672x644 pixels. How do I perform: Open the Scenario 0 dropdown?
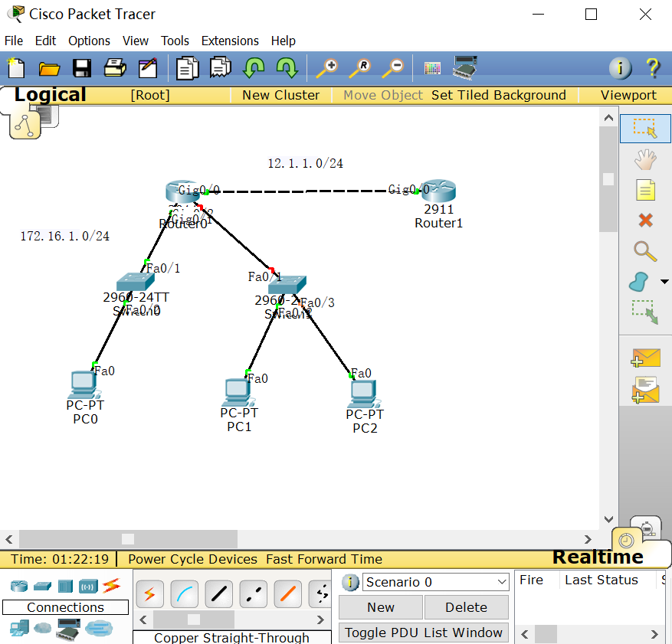point(435,582)
